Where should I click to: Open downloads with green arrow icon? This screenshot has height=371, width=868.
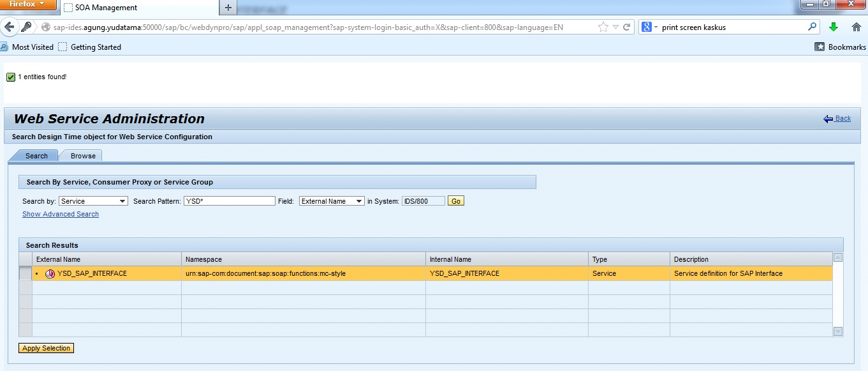point(833,27)
